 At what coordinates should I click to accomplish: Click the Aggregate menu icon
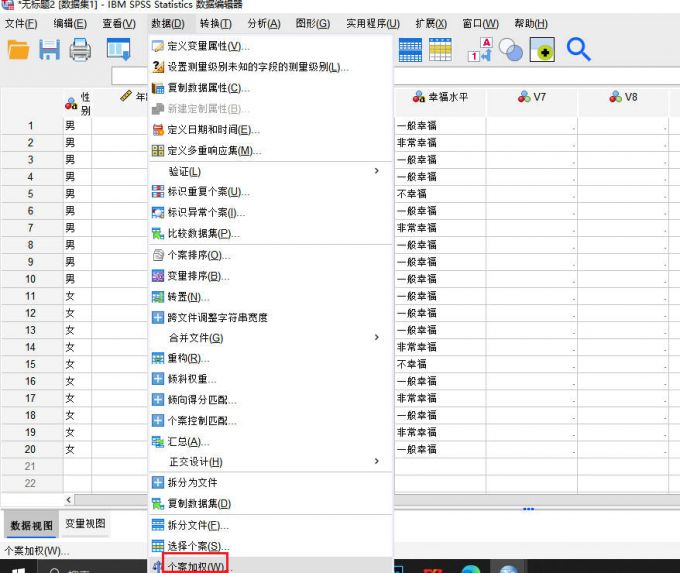[x=158, y=442]
